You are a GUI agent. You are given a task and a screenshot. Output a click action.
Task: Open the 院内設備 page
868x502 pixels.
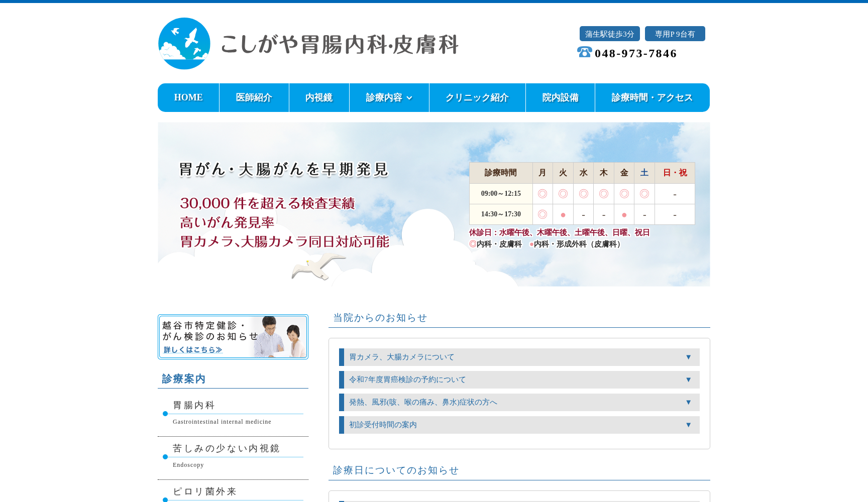[560, 97]
